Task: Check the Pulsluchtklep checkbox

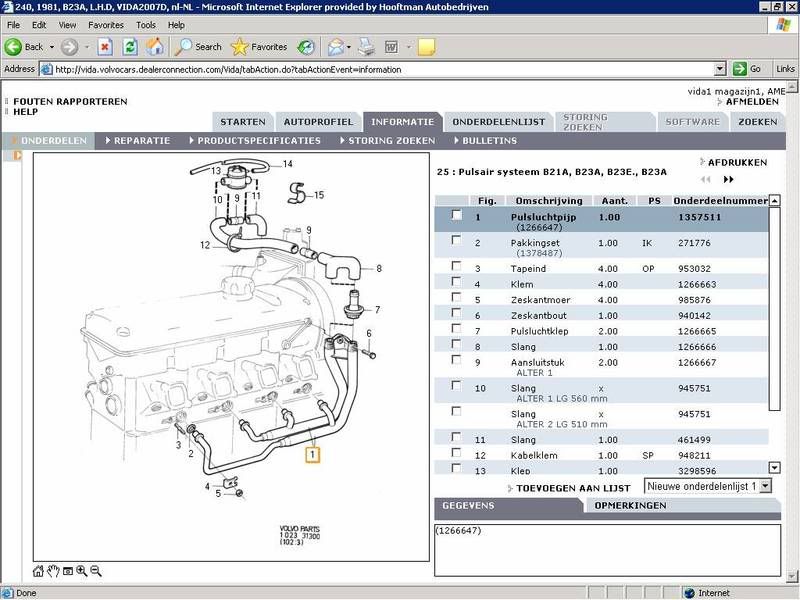Action: (x=457, y=329)
